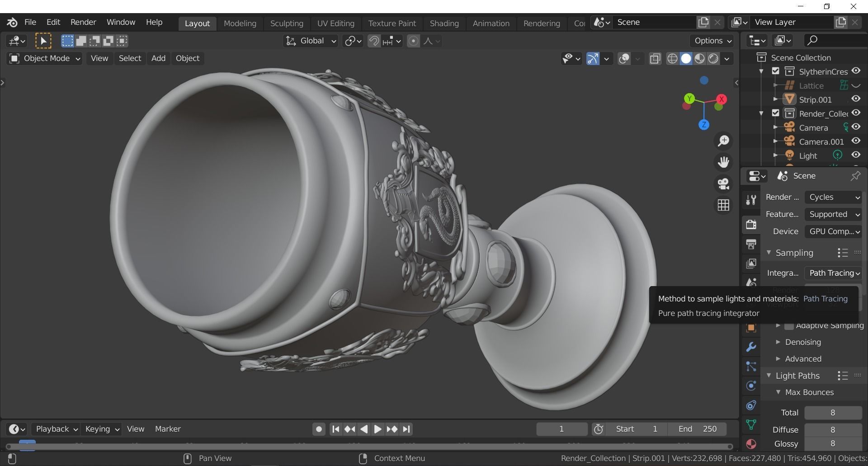Viewport: 868px width, 466px height.
Task: Click the pan view hand icon
Action: point(723,162)
